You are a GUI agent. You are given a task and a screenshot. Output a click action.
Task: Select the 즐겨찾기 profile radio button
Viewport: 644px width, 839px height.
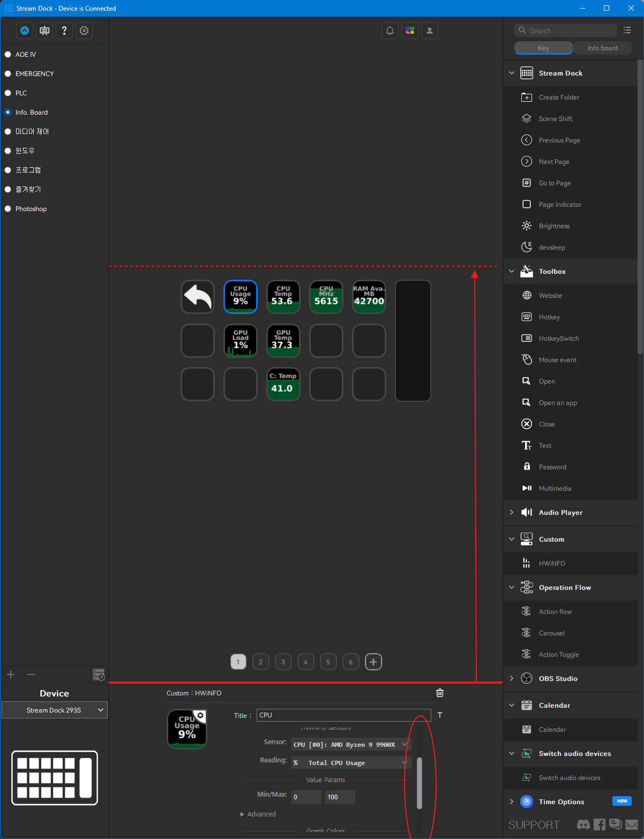click(8, 190)
